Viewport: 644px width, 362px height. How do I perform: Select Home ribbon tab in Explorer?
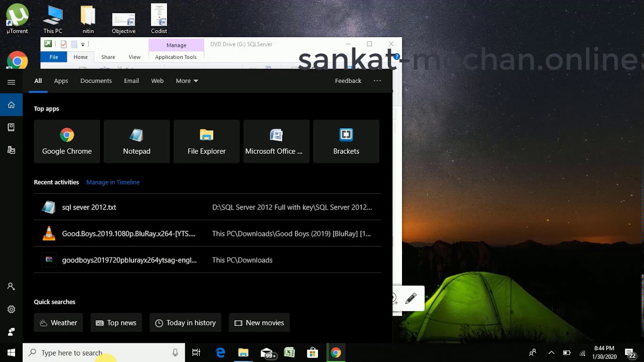(x=80, y=57)
